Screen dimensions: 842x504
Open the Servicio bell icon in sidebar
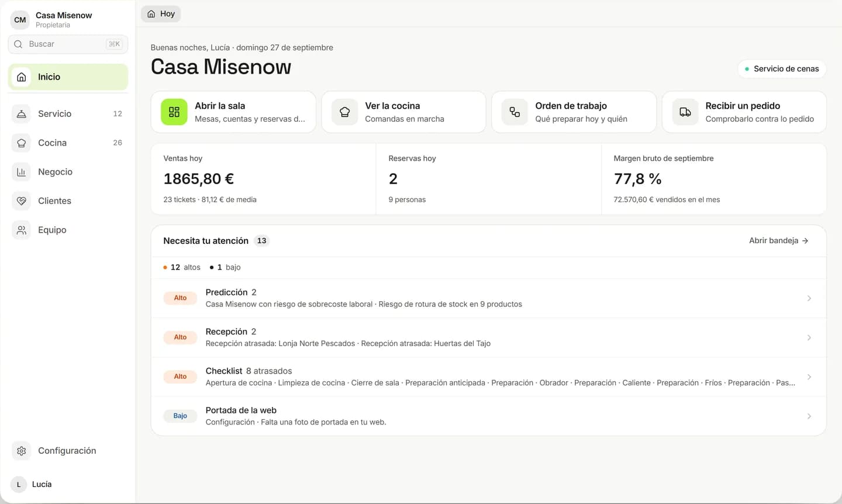21,114
